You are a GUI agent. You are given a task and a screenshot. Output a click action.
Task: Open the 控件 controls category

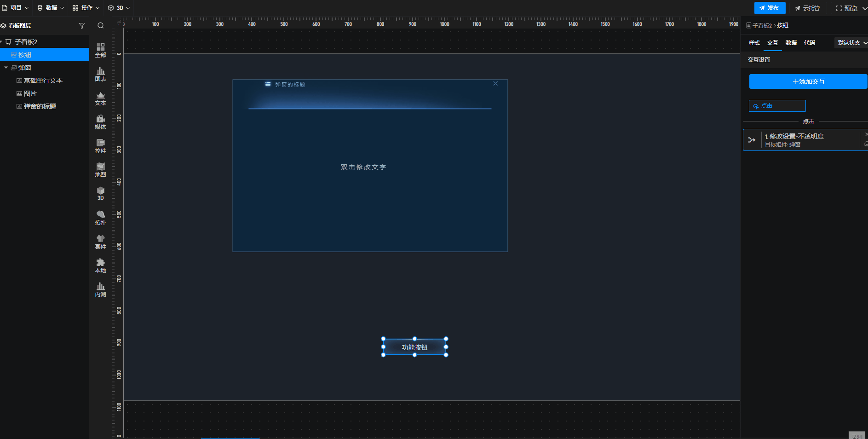(100, 146)
